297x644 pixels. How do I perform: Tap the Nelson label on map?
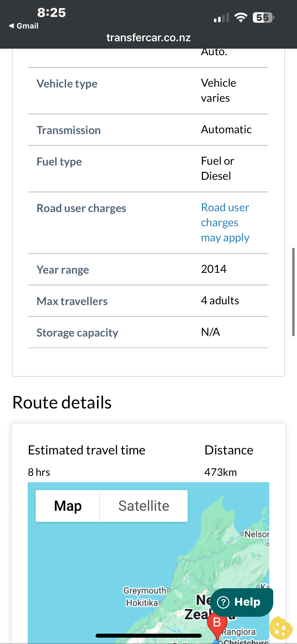[x=256, y=534]
